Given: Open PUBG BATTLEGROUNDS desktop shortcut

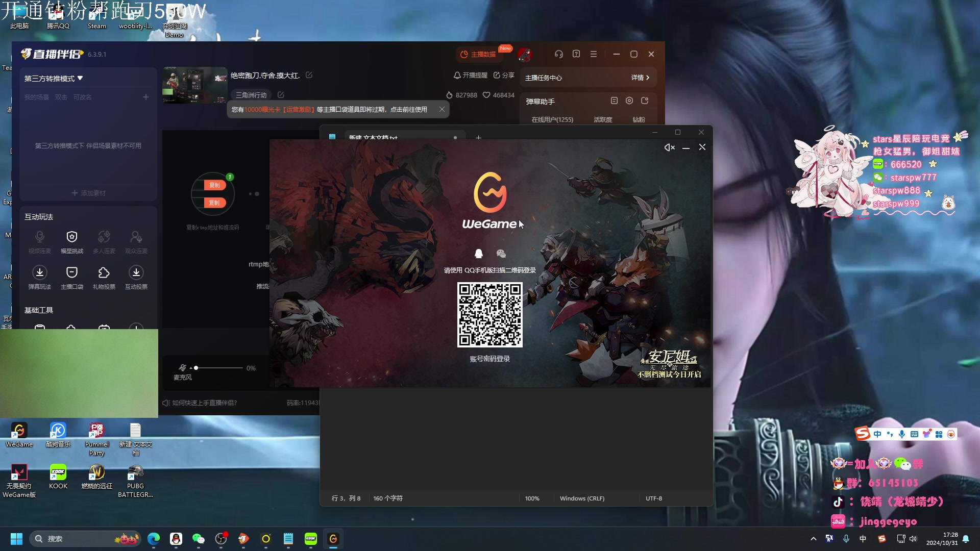Looking at the screenshot, I should point(135,481).
